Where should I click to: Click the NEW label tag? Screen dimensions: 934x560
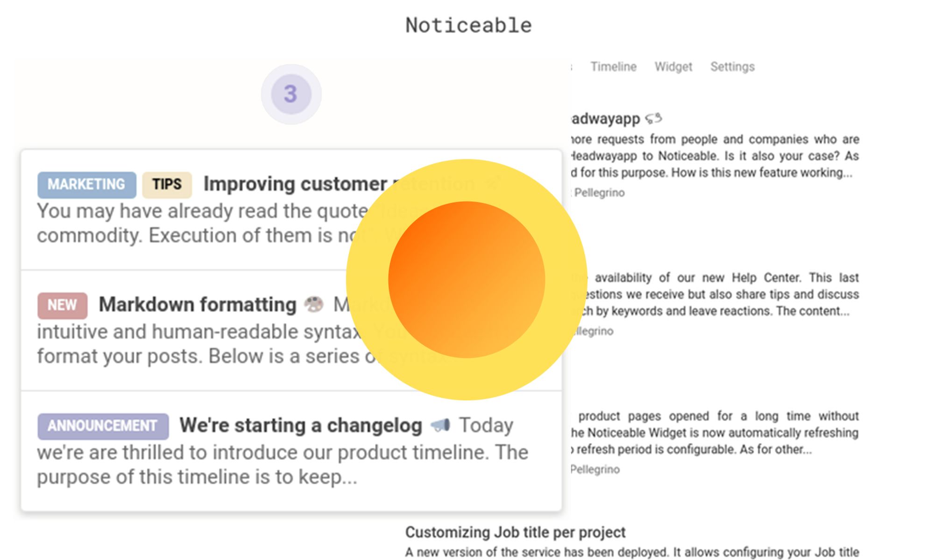coord(62,305)
